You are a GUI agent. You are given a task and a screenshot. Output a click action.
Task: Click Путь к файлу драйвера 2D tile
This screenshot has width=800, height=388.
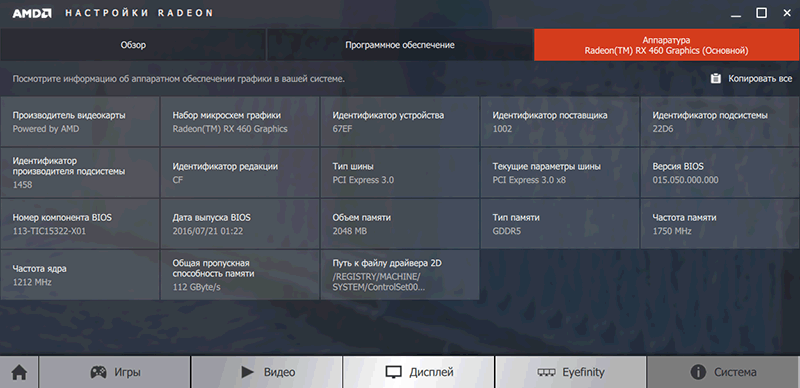pos(399,275)
